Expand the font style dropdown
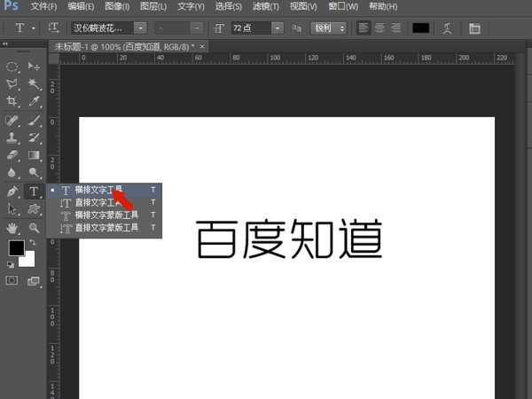 (x=197, y=28)
